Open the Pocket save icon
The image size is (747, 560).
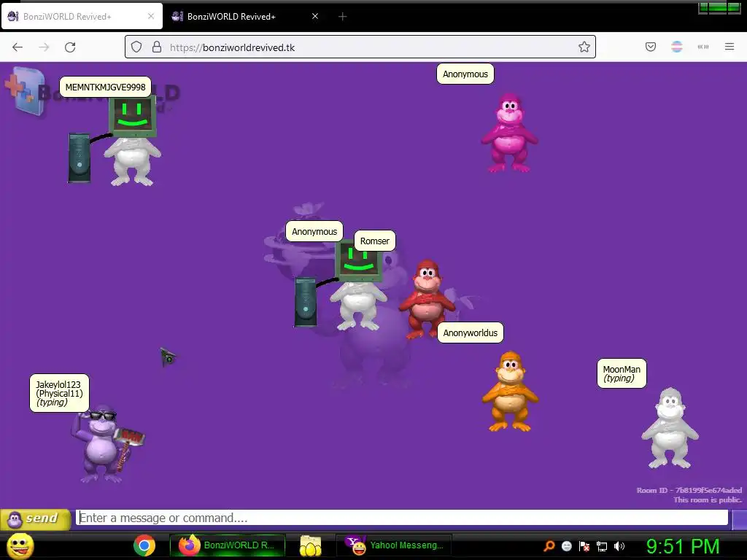pyautogui.click(x=651, y=47)
